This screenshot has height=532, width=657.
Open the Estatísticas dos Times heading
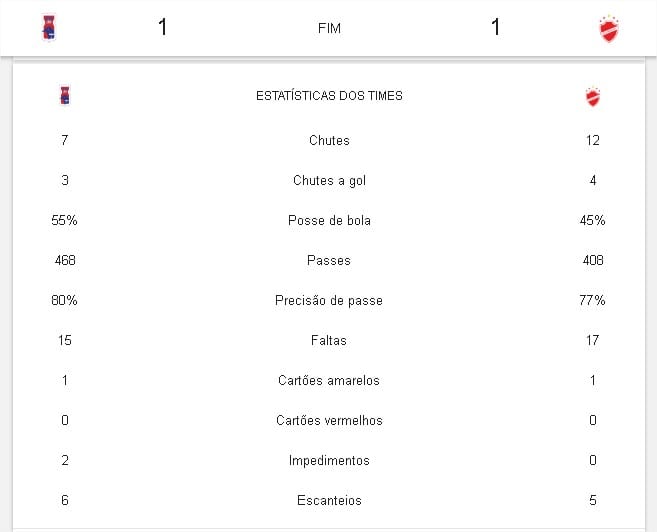(329, 96)
